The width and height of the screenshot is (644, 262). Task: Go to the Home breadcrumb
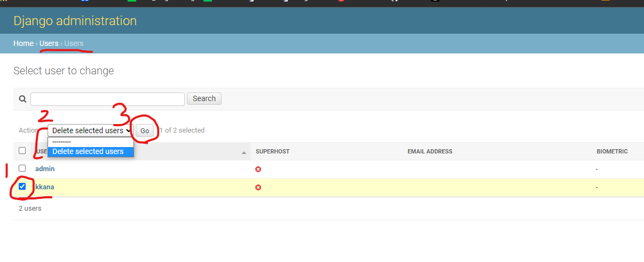pos(23,43)
